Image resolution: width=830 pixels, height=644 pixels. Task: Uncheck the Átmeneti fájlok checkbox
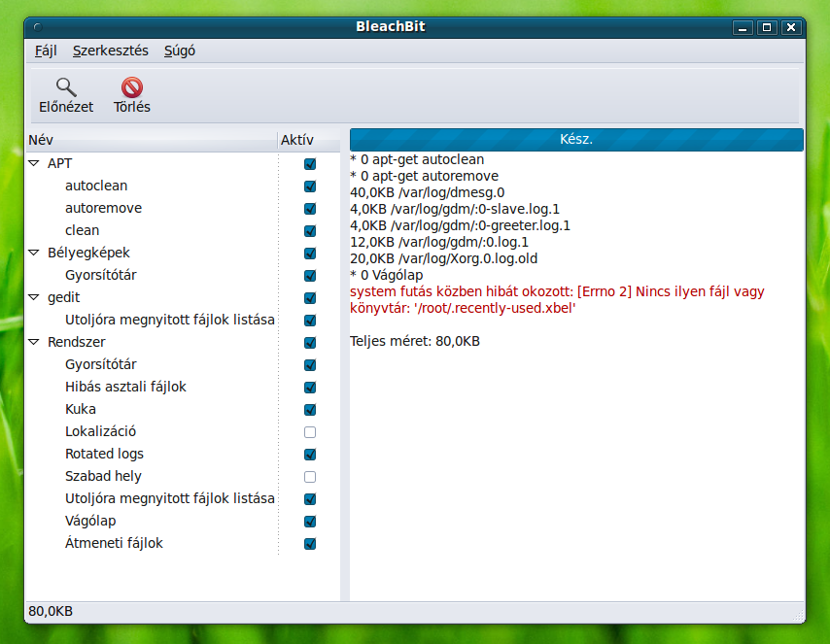310,543
